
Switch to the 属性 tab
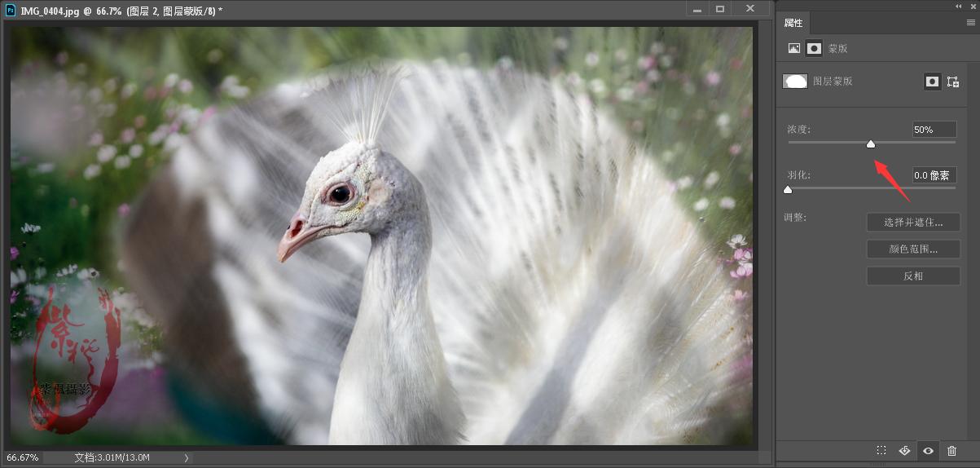[793, 23]
